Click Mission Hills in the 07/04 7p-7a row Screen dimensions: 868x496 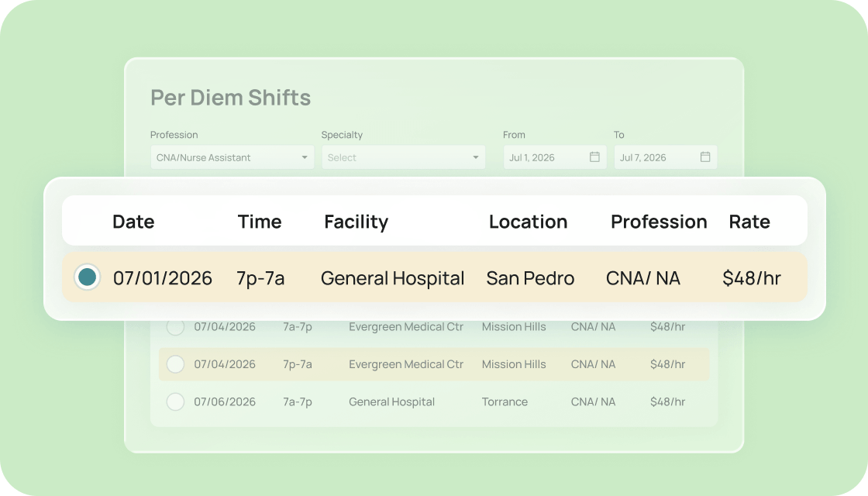coord(514,364)
